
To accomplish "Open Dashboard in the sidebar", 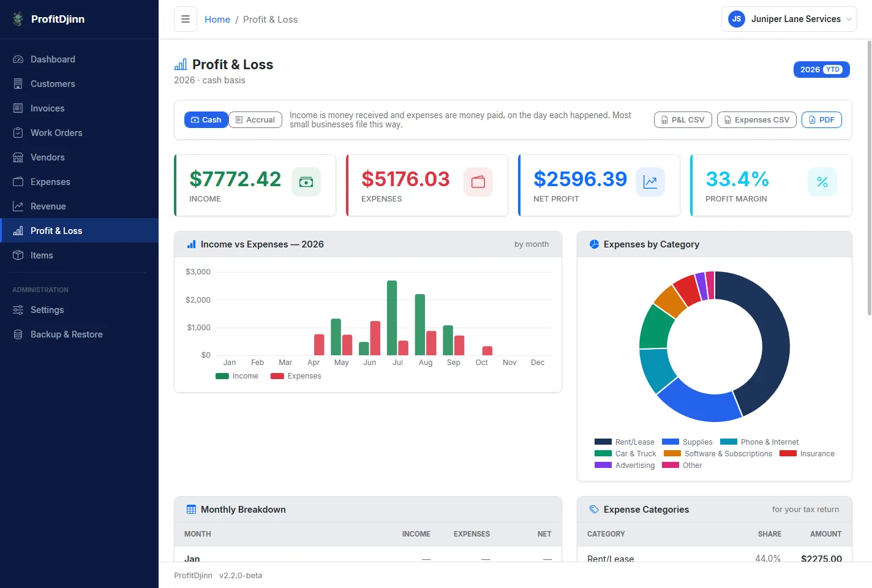I will [x=79, y=59].
